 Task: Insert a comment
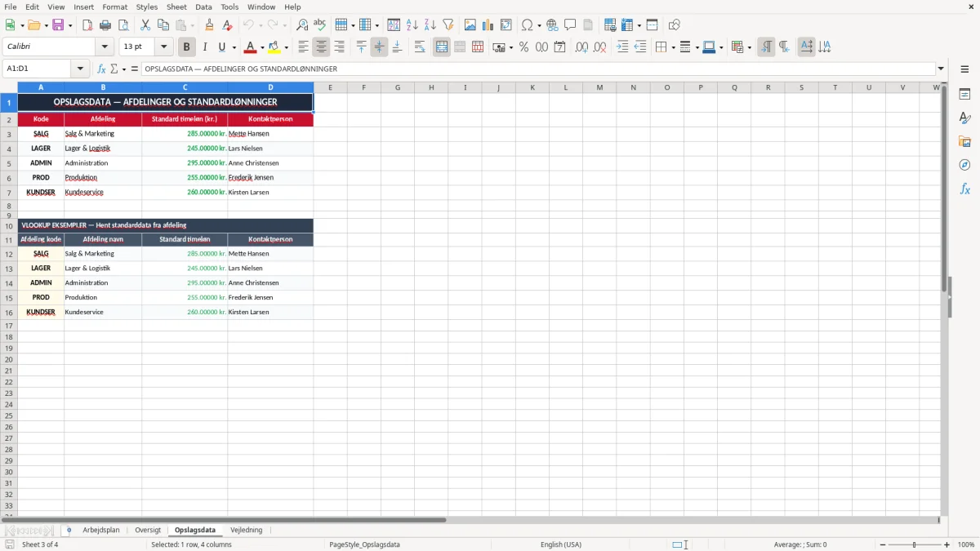571,25
